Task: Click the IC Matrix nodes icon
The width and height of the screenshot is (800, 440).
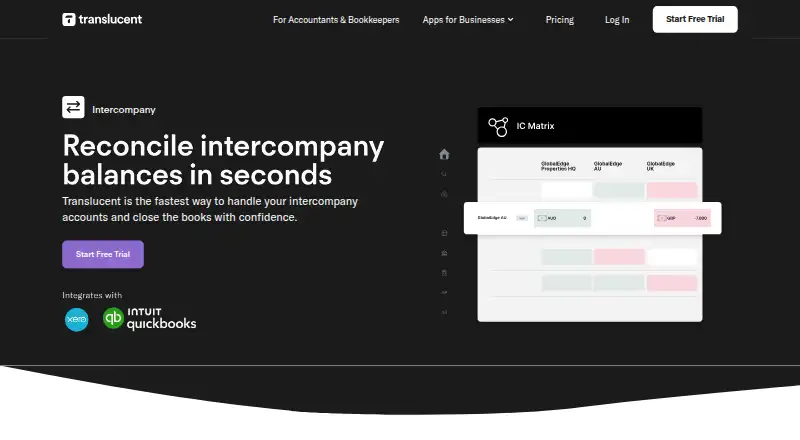Action: (498, 126)
